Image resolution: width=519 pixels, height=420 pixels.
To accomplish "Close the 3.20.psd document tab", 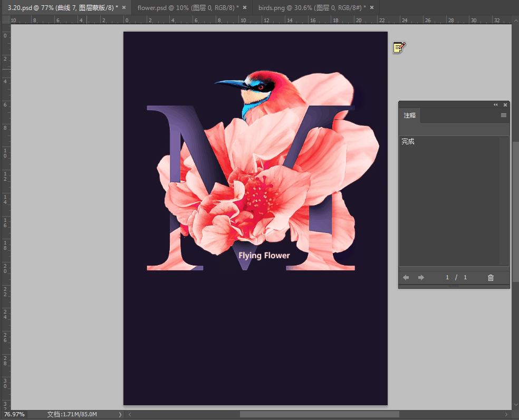I will click(124, 8).
